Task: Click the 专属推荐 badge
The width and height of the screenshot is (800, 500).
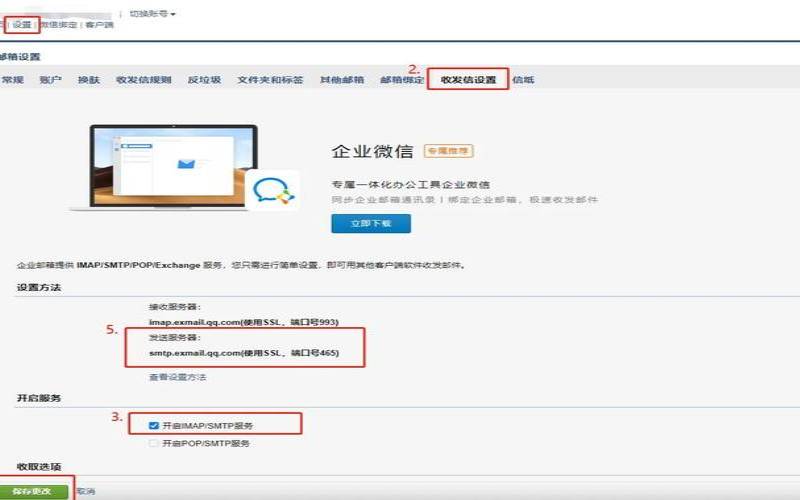Action: coord(448,151)
